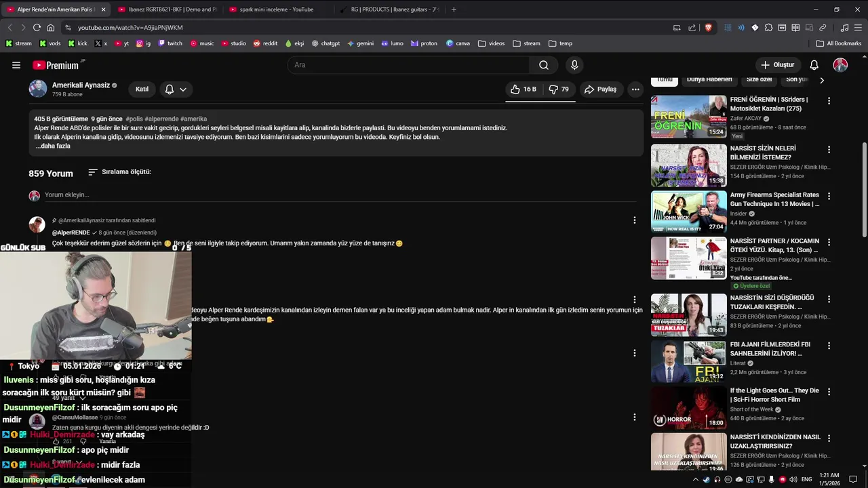Open Brave Shields icon in address bar
Viewport: 868px width, 488px height.
pyautogui.click(x=709, y=28)
